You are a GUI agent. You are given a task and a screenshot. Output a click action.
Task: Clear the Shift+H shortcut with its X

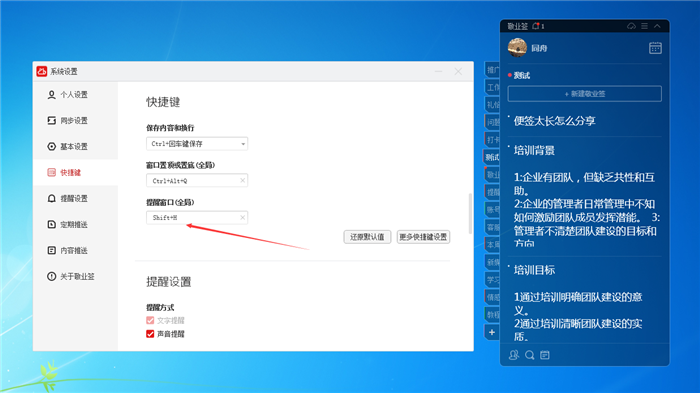coord(242,217)
